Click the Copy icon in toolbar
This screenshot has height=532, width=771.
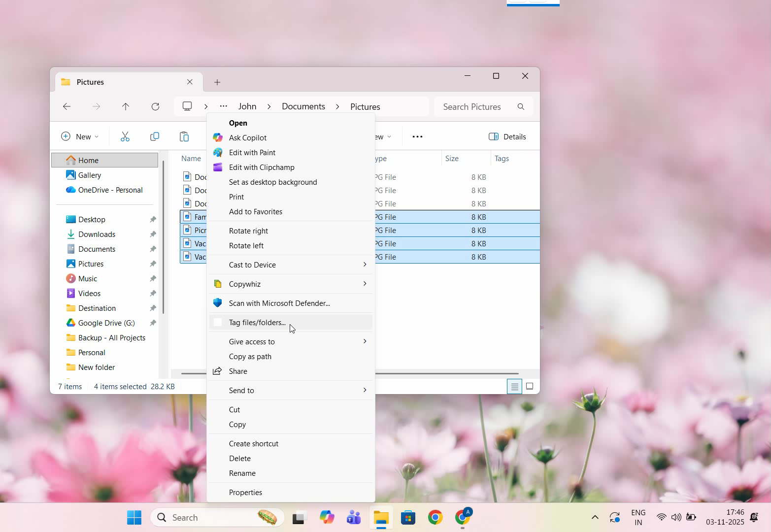(x=155, y=136)
